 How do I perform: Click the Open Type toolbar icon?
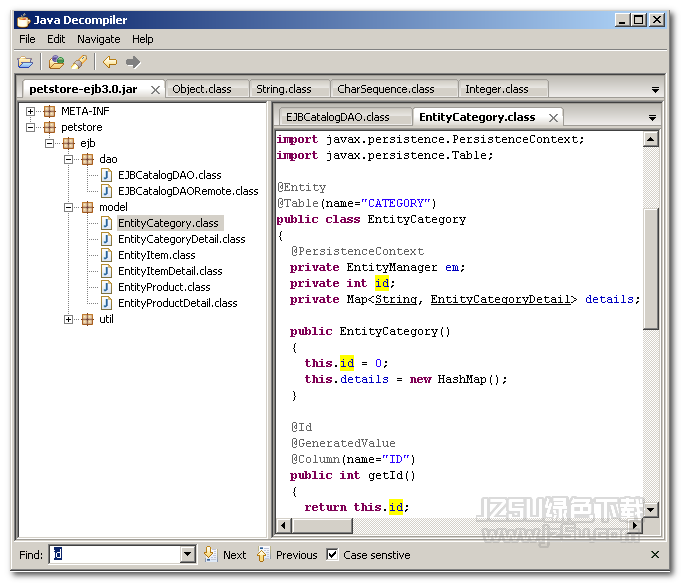56,62
